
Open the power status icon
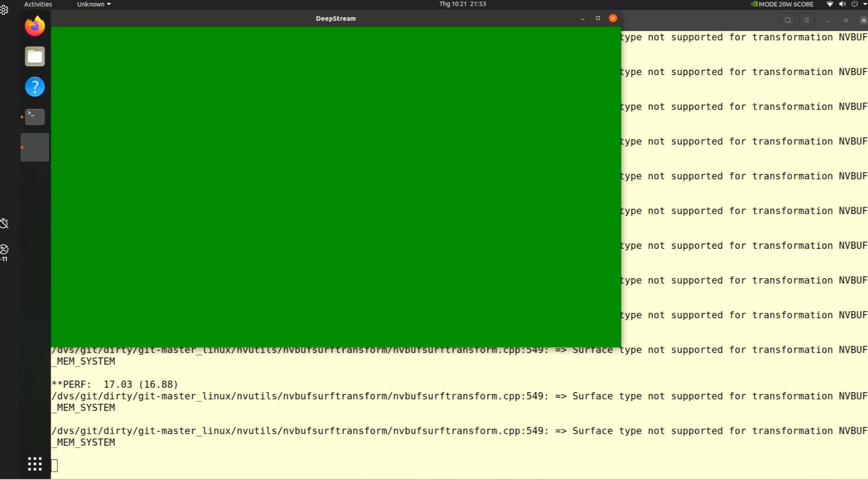pyautogui.click(x=855, y=4)
